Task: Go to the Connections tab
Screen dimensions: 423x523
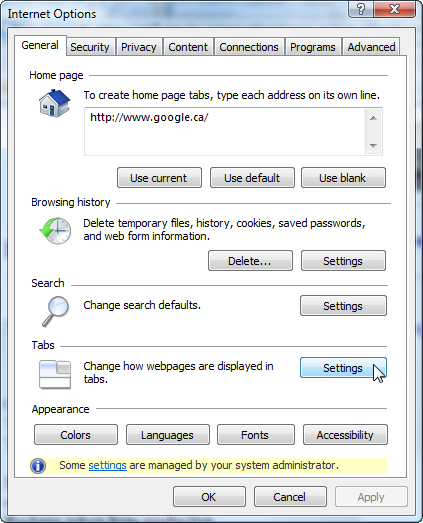Action: point(249,47)
